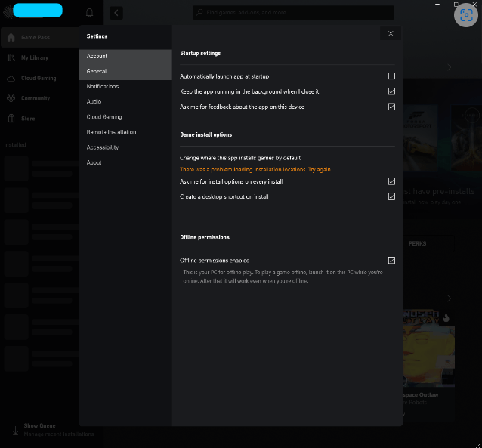Click the Space Outlaw game thumbnail
This screenshot has width=482, height=448.
pos(428,348)
